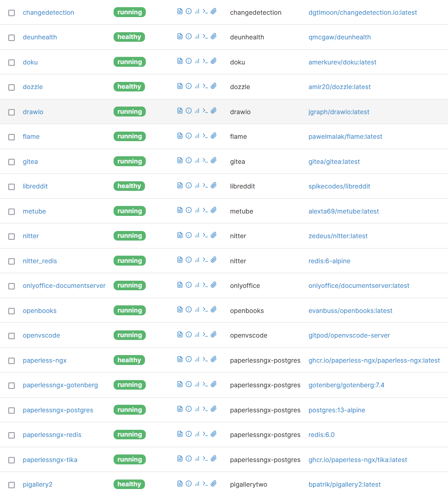This screenshot has height=495, width=448.
Task: Select the drawio container checkbox
Action: click(12, 112)
